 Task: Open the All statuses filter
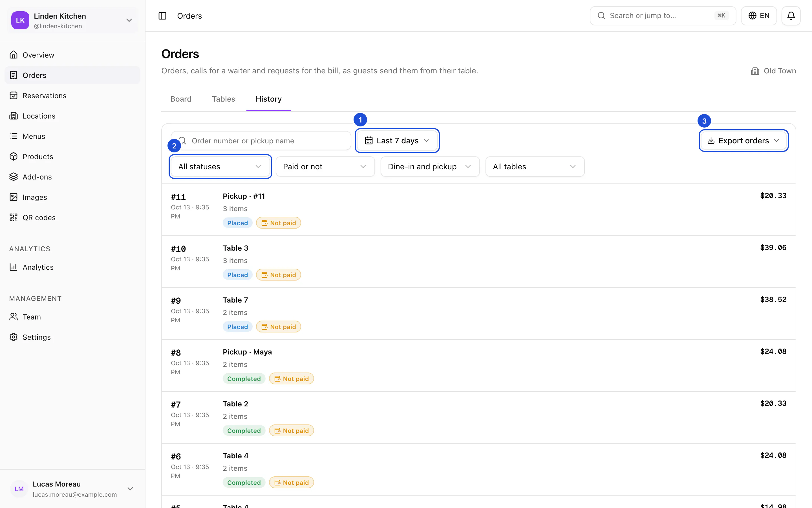220,167
